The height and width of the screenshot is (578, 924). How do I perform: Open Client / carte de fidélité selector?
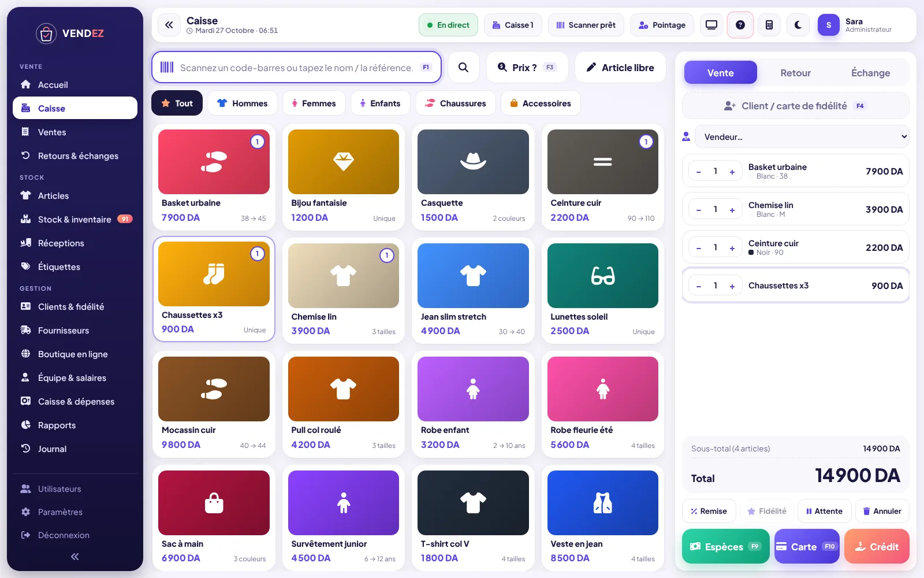(795, 106)
